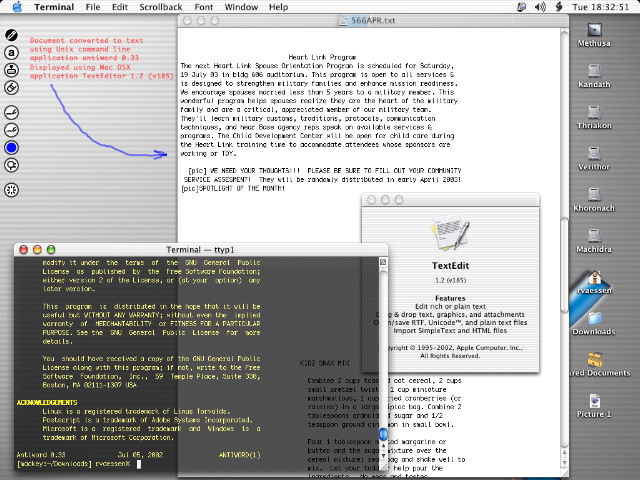This screenshot has height=480, width=640.
Task: Open the Font menu
Action: (204, 7)
